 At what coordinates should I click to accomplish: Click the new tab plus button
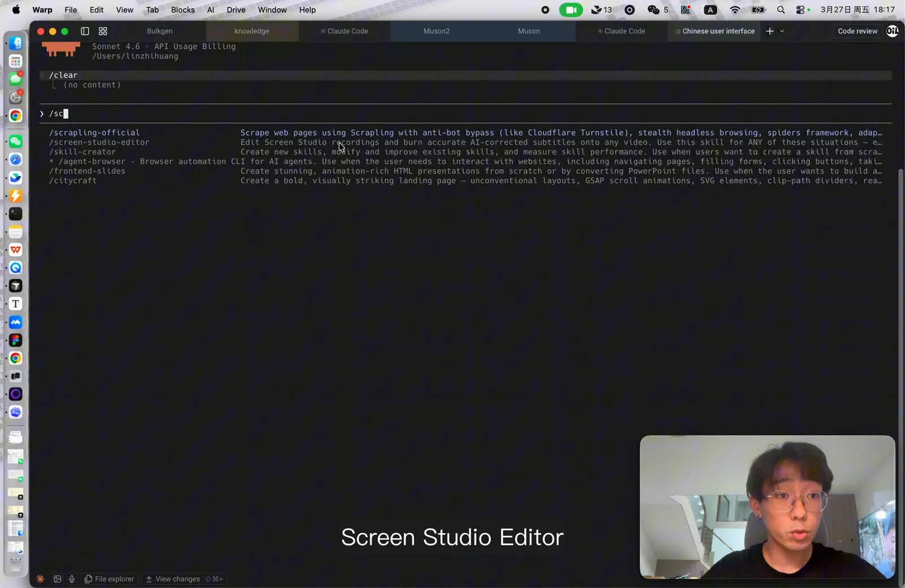pyautogui.click(x=770, y=31)
